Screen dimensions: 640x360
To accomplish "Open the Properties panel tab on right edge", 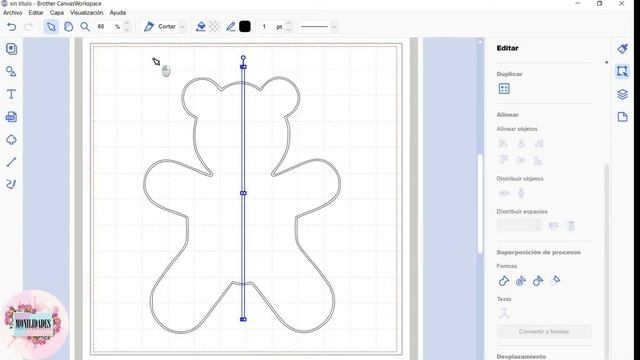I will [622, 49].
